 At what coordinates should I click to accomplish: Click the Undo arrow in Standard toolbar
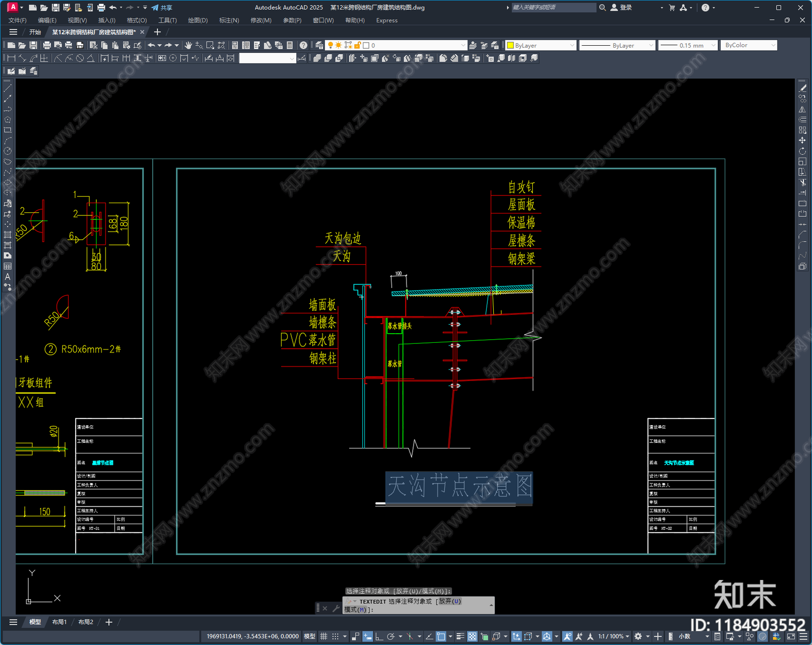[151, 45]
